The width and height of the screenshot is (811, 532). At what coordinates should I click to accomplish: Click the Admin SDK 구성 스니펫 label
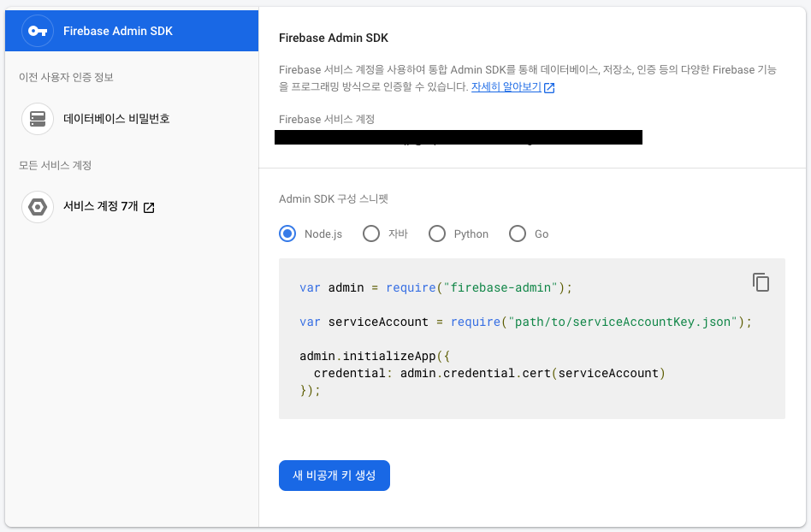click(x=334, y=199)
